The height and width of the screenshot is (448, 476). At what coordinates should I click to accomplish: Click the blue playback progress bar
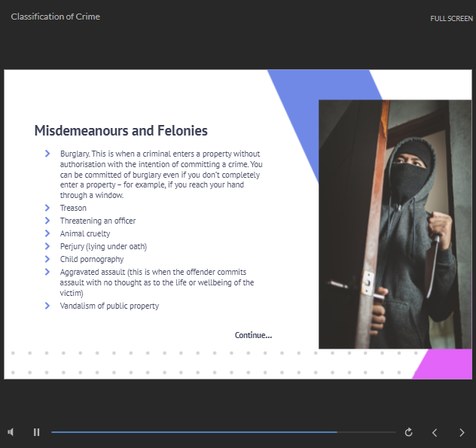194,432
